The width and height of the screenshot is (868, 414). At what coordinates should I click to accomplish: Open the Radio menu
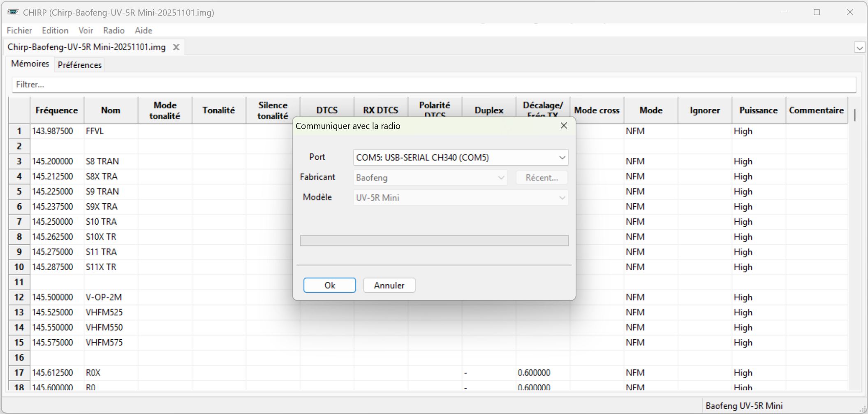113,30
